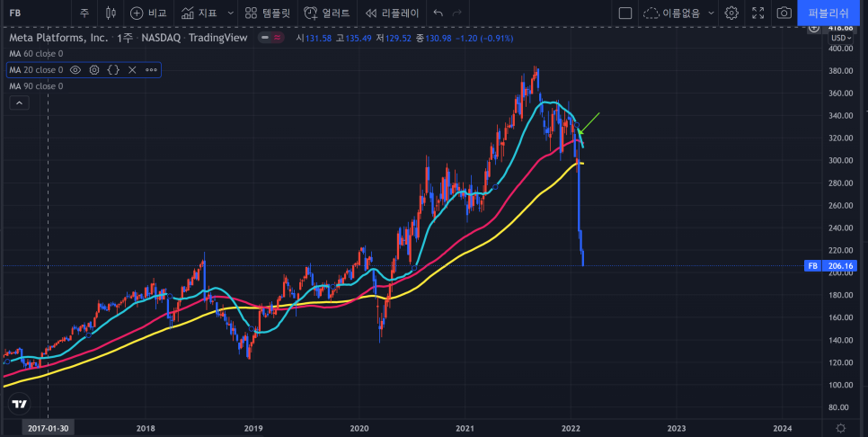Click the 2022 label on the time axis
Image resolution: width=868 pixels, height=437 pixels.
571,428
